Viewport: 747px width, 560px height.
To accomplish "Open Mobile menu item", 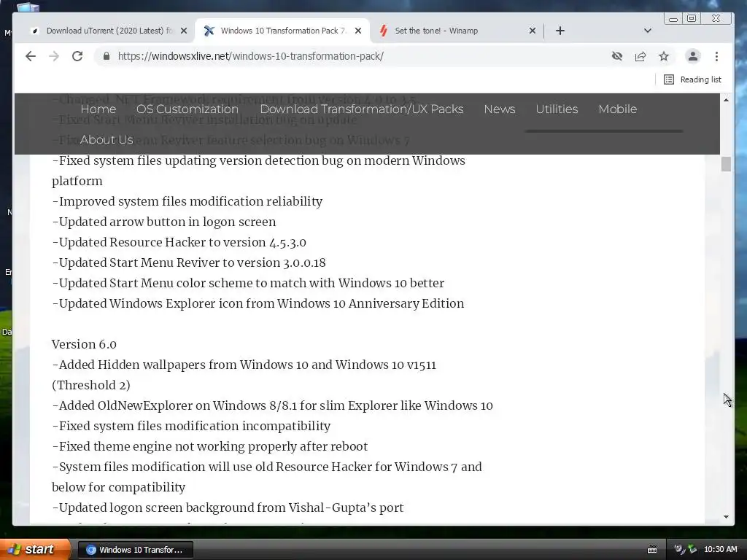I will pos(617,109).
